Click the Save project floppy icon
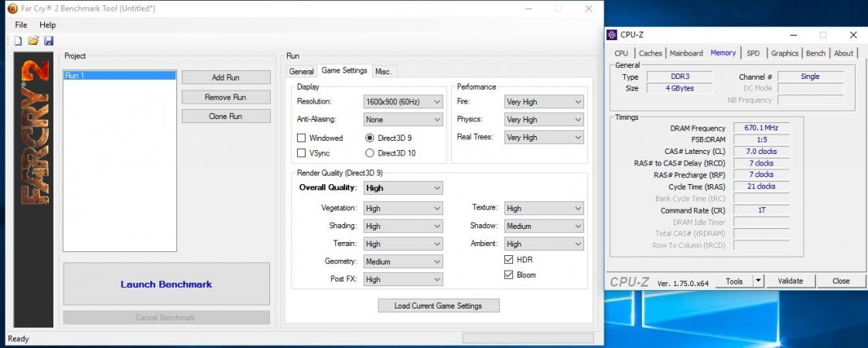868x348 pixels. coord(49,41)
